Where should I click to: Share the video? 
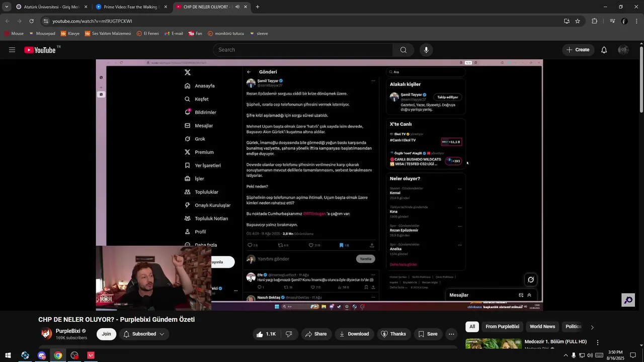316,334
